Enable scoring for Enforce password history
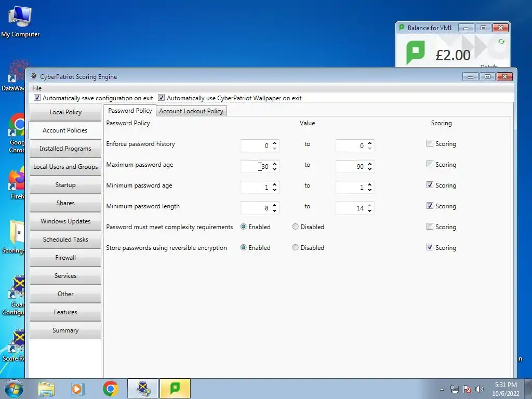This screenshot has height=399, width=532. tap(430, 143)
